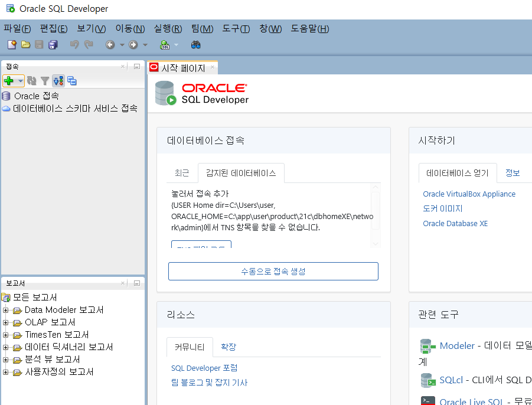Click the 수동으로 접속 생성 button
This screenshot has width=532, height=405.
pyautogui.click(x=273, y=272)
